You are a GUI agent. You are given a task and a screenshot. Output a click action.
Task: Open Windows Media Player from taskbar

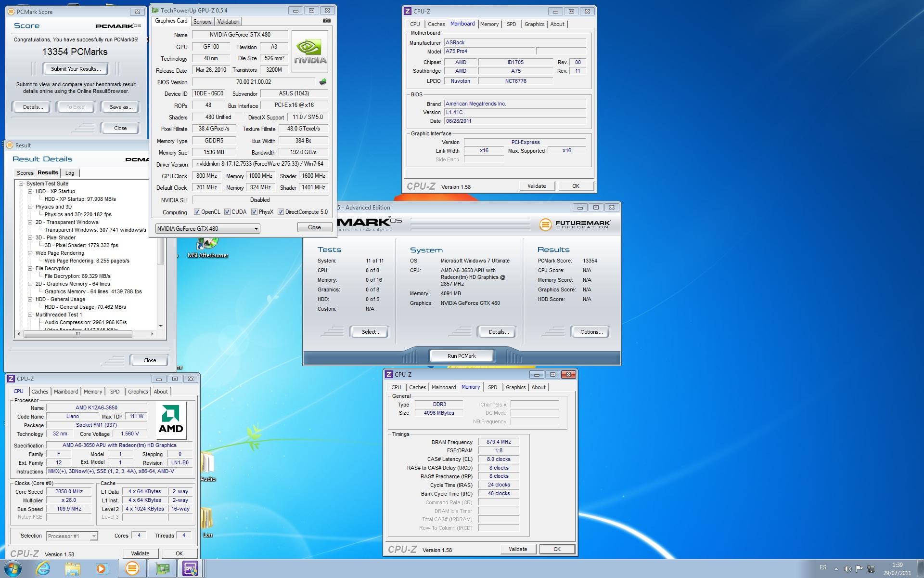(102, 569)
